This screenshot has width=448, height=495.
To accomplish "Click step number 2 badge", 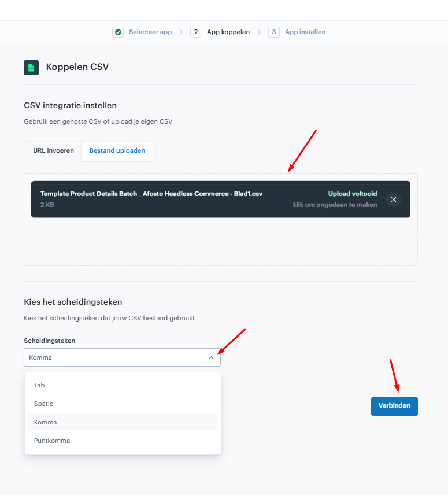I will 195,32.
